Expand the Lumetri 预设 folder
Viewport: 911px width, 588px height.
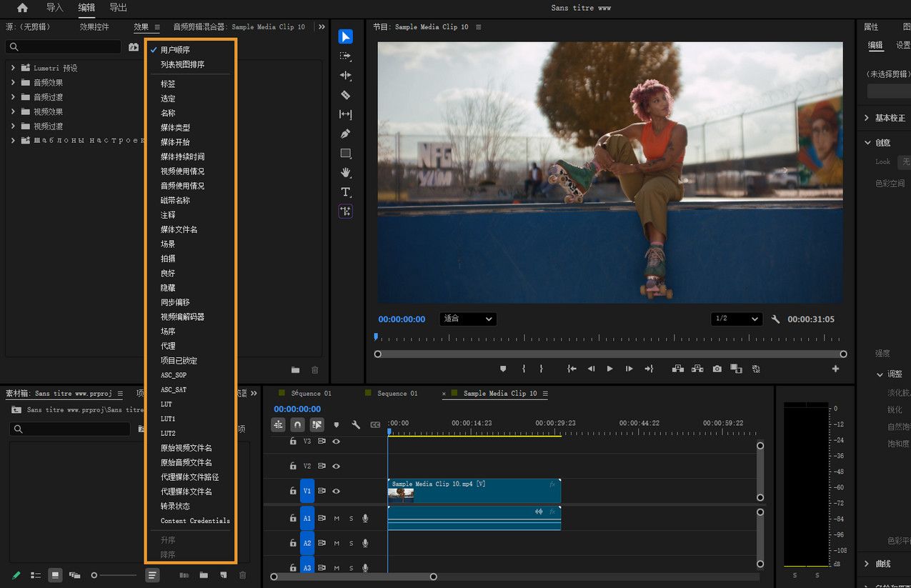click(x=13, y=68)
